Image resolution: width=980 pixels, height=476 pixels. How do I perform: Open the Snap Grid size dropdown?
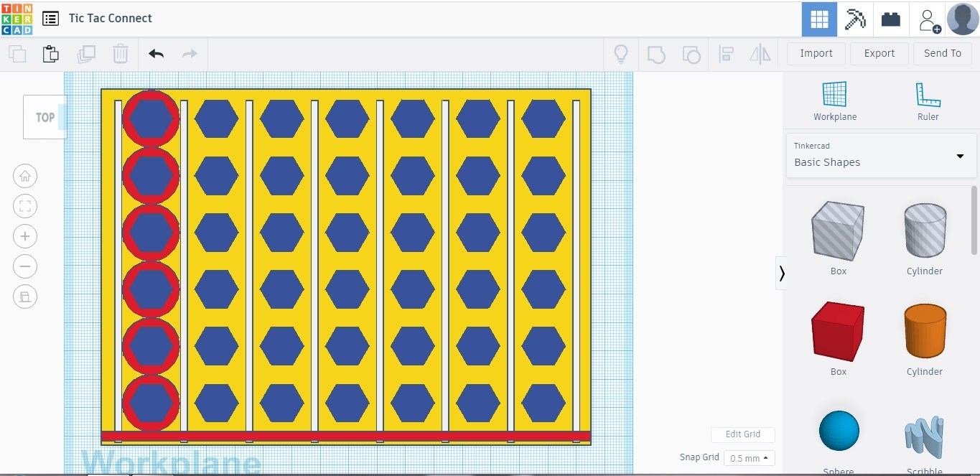[x=749, y=457]
